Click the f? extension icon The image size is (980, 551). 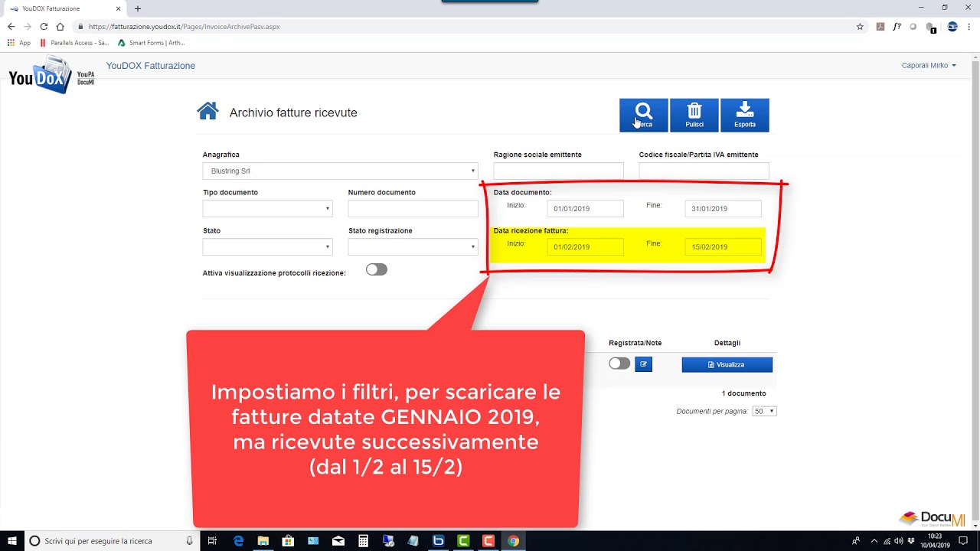point(897,26)
